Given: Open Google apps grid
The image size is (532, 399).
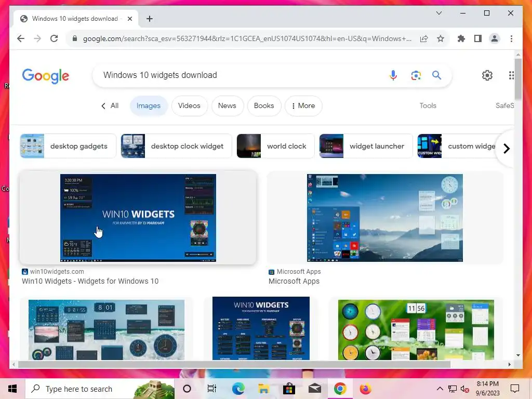Looking at the screenshot, I should point(511,75).
